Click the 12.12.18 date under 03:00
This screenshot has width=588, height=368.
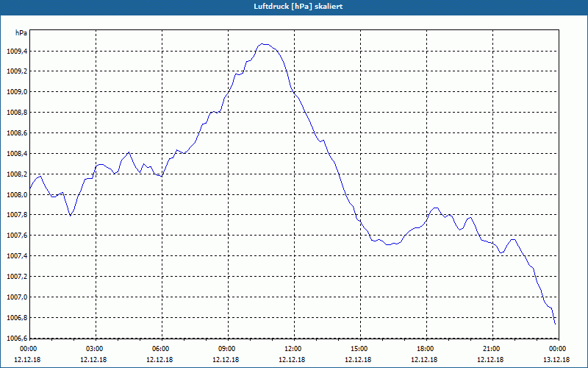point(93,360)
